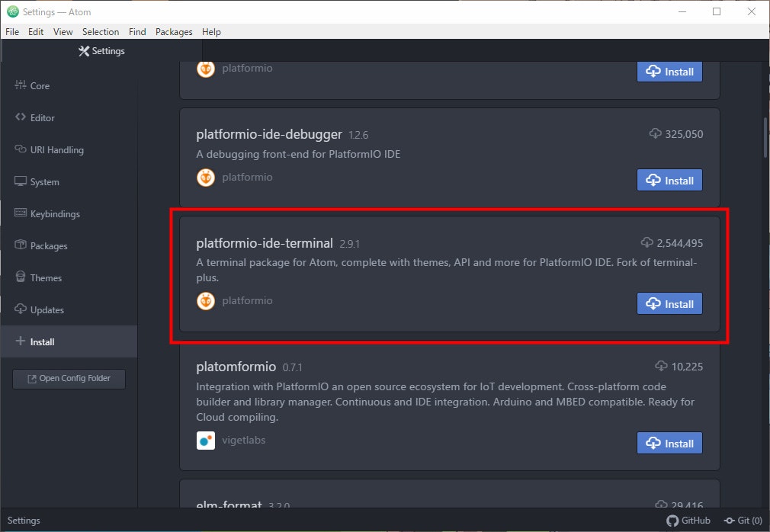Image resolution: width=770 pixels, height=532 pixels.
Task: Open platformio-ide-terminal package title
Action: click(x=265, y=243)
